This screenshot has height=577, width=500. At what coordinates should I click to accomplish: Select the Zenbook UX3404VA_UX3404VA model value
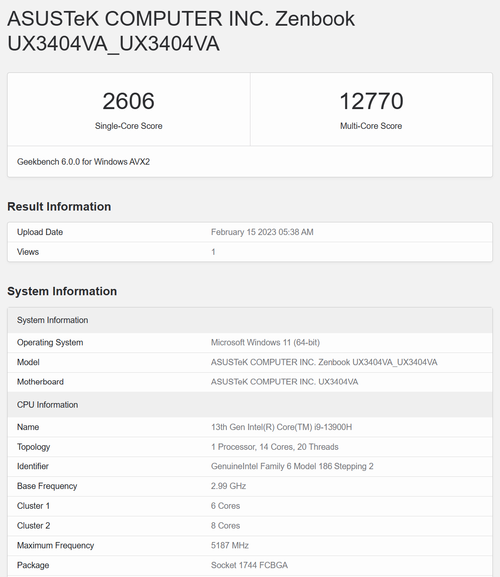pos(324,362)
